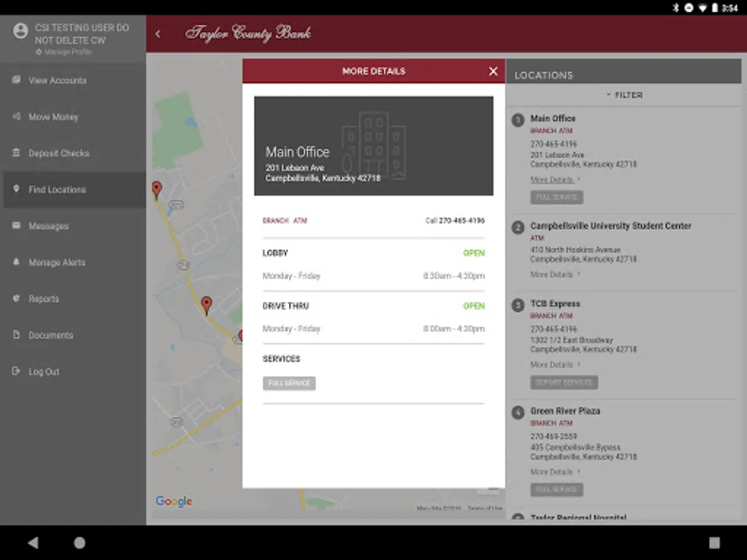This screenshot has width=747, height=560.
Task: Click location number 1 badge
Action: [518, 120]
